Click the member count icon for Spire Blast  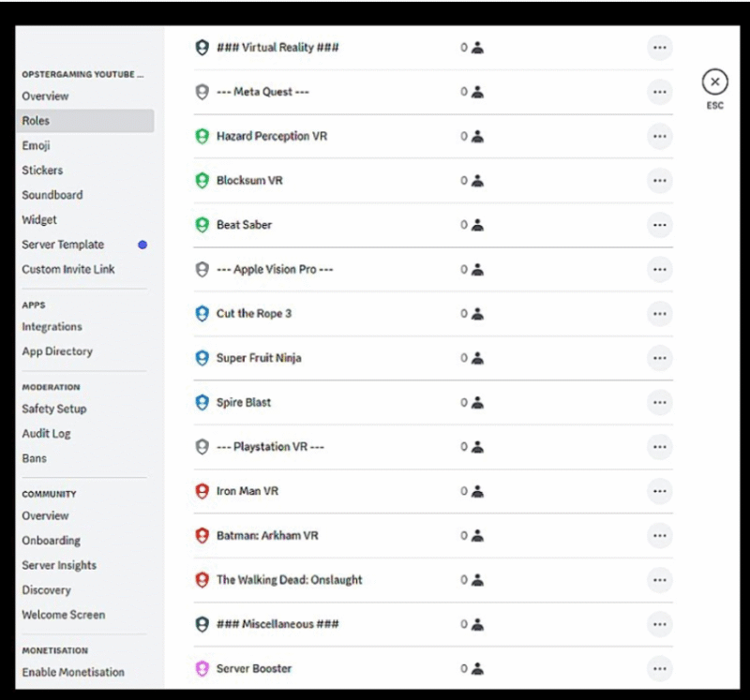476,402
